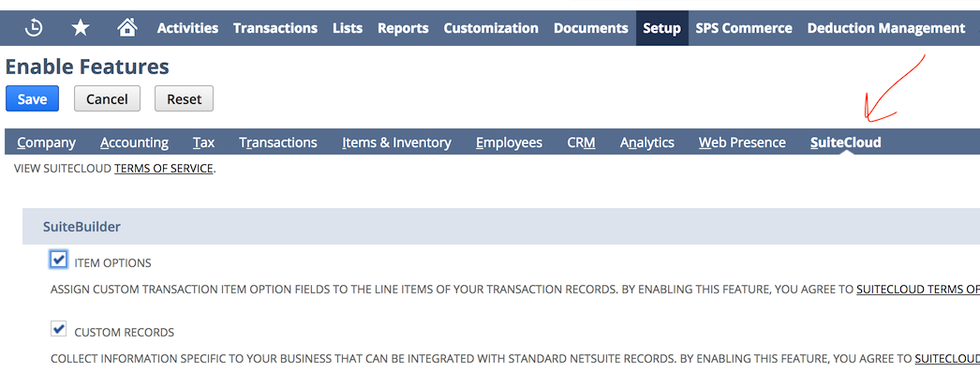Screen dimensions: 980x388
Task: Select the SuiteCloud tab
Action: pyautogui.click(x=846, y=142)
